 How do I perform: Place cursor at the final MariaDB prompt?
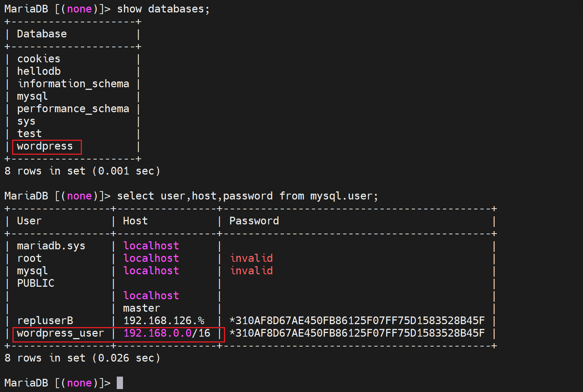120,383
